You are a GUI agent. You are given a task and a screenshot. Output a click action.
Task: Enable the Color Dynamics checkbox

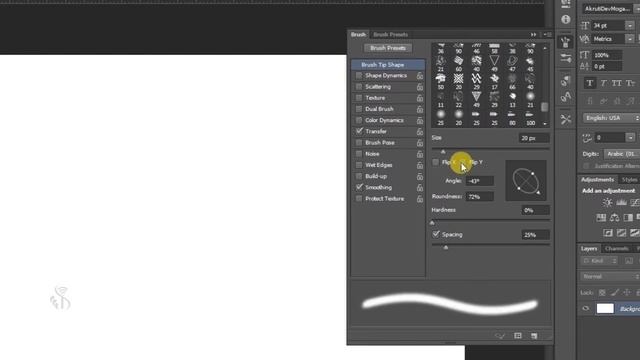(x=359, y=120)
